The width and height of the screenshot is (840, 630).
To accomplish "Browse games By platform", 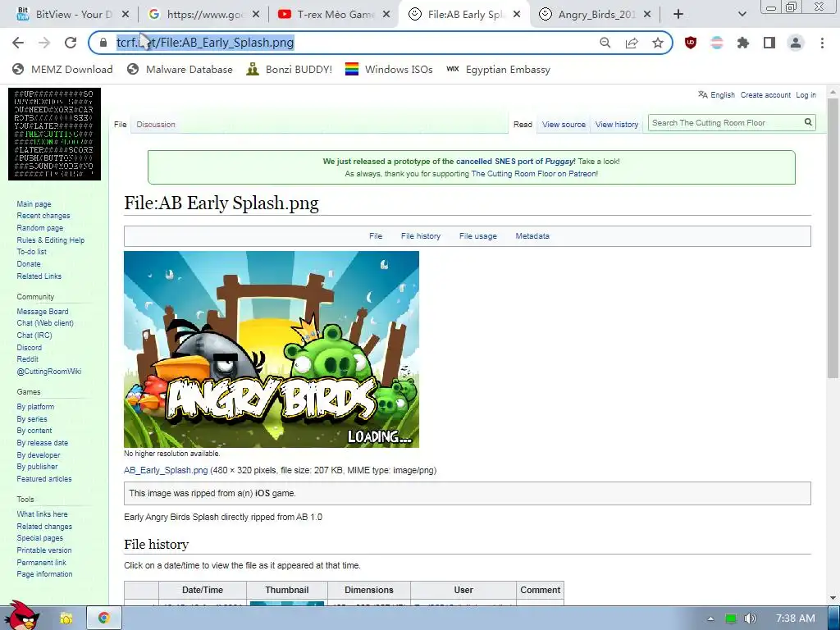I will pos(35,407).
